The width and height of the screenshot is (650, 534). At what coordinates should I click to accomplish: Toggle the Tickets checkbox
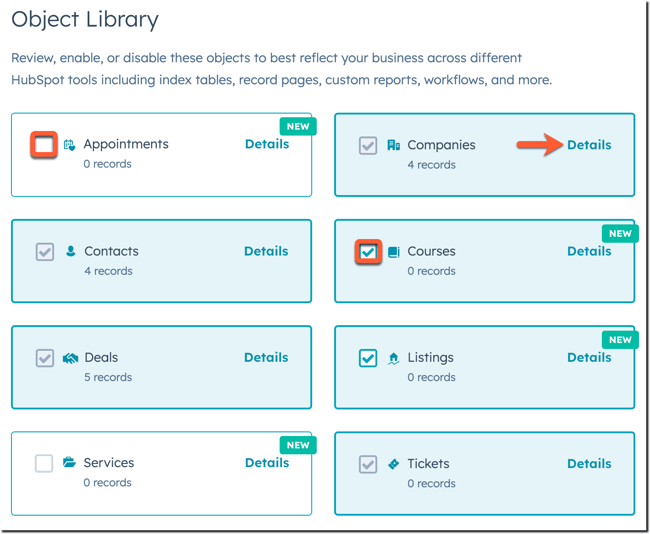pyautogui.click(x=368, y=464)
